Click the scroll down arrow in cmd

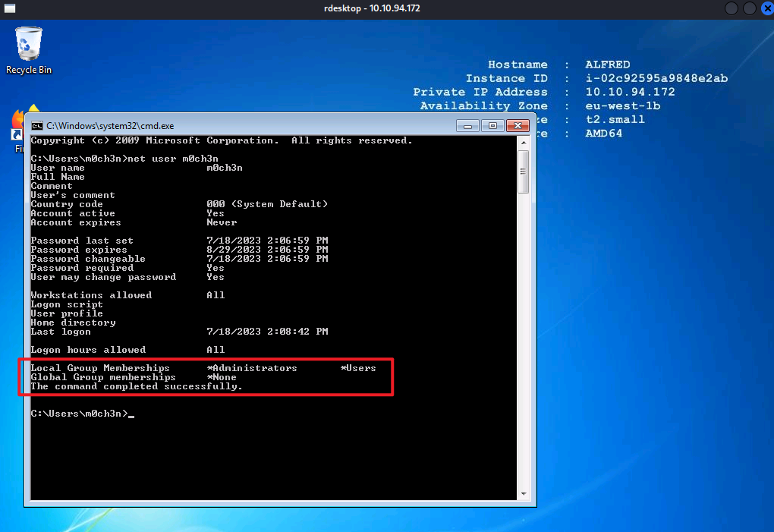pos(524,493)
